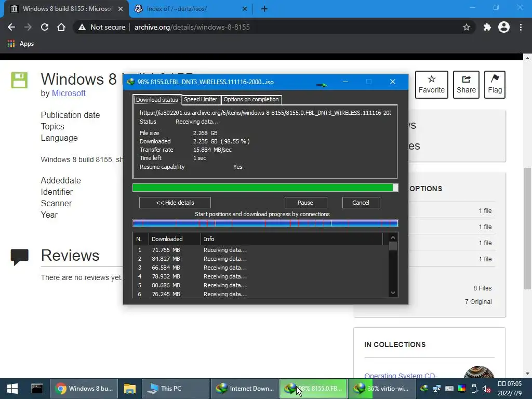Pause the 8155 ISO download
532x399 pixels.
305,203
